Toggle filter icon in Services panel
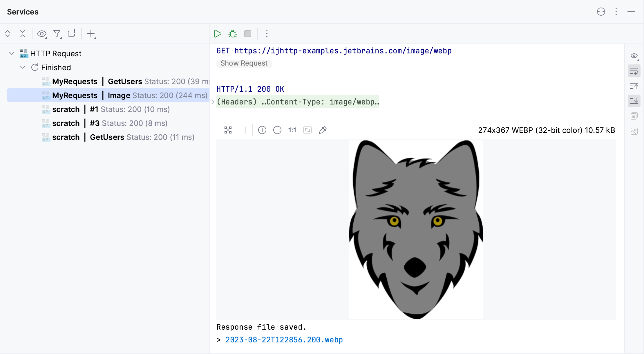644x354 pixels. (x=57, y=34)
